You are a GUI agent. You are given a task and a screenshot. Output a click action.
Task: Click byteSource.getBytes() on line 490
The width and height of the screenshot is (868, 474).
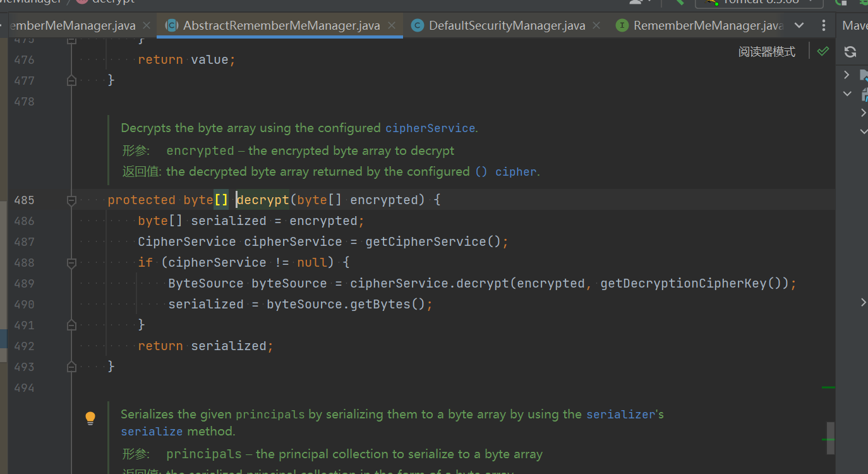point(346,305)
